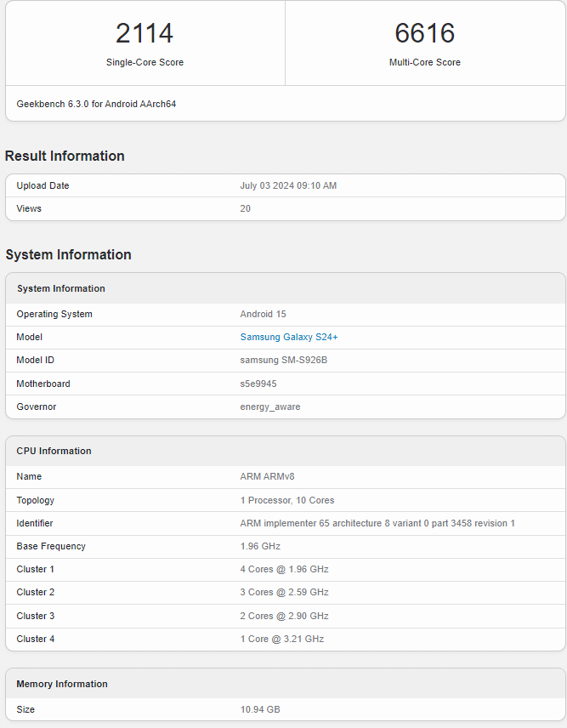
Task: Click the Upload Date label
Action: pyautogui.click(x=43, y=185)
